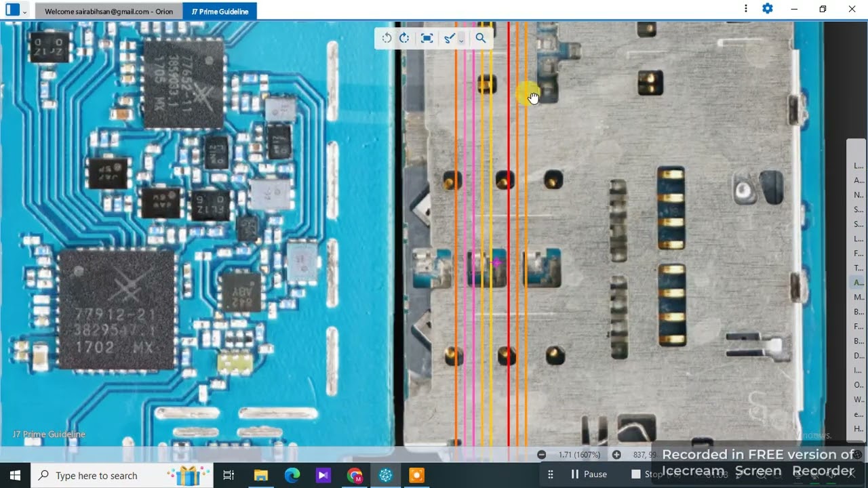The width and height of the screenshot is (868, 488).
Task: Click the gift box search highlight icon
Action: [189, 475]
